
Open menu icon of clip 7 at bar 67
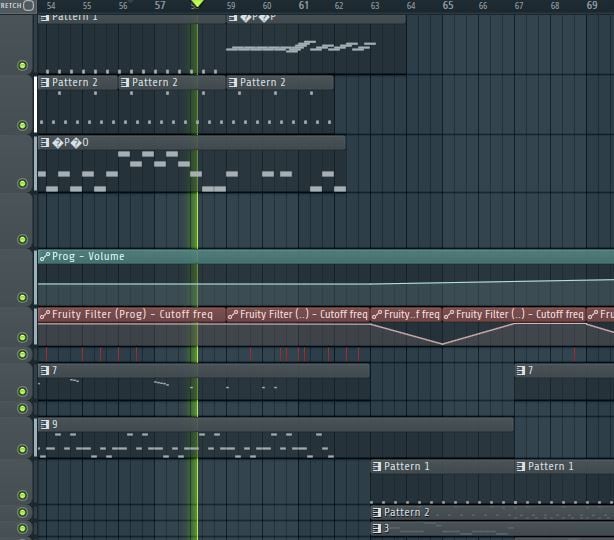(x=521, y=370)
